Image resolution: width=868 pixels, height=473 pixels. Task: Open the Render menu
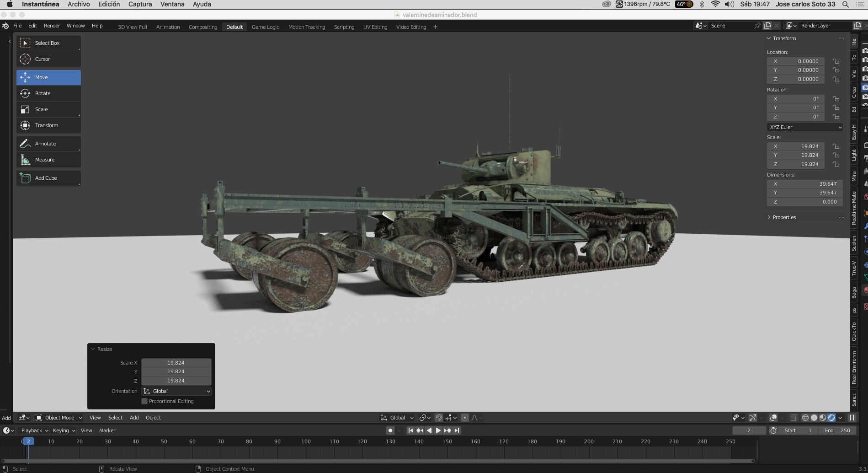52,26
